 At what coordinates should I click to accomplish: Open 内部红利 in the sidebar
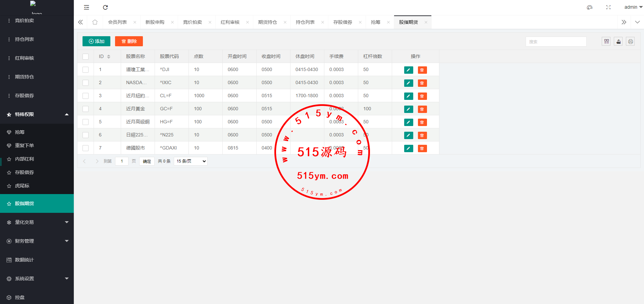point(24,159)
